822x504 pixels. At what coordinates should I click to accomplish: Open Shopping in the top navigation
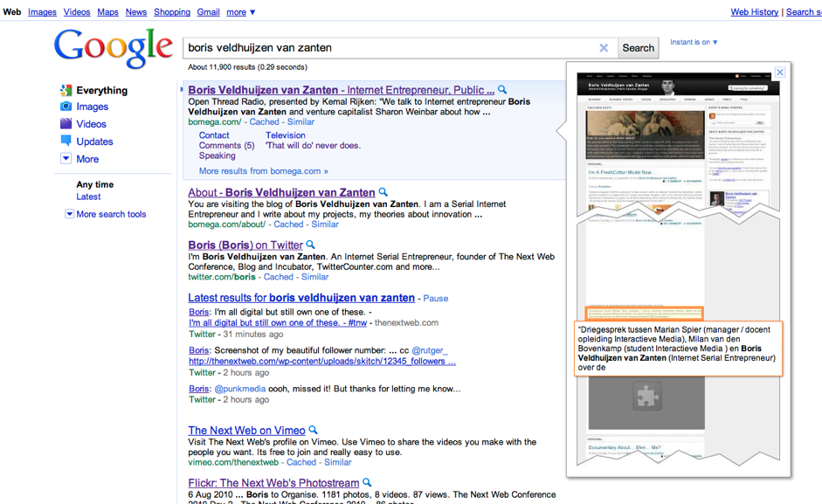(x=172, y=12)
